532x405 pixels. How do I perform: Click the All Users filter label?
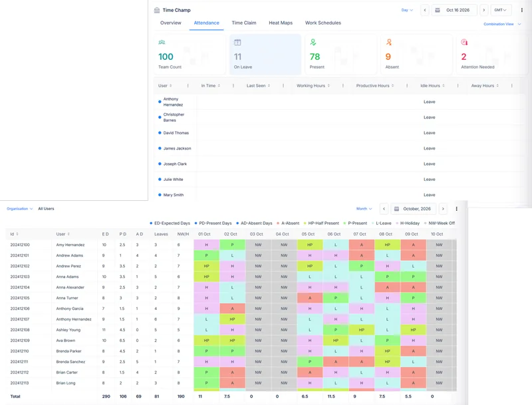pyautogui.click(x=46, y=209)
